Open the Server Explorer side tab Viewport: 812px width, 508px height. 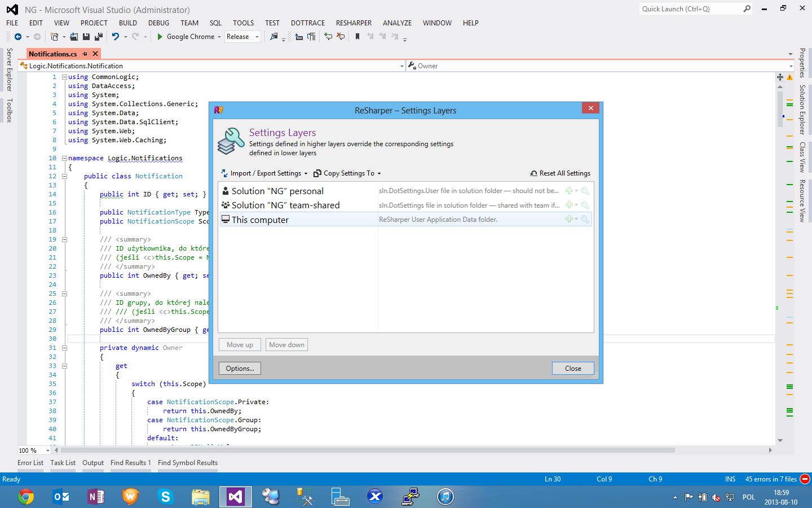pyautogui.click(x=9, y=69)
